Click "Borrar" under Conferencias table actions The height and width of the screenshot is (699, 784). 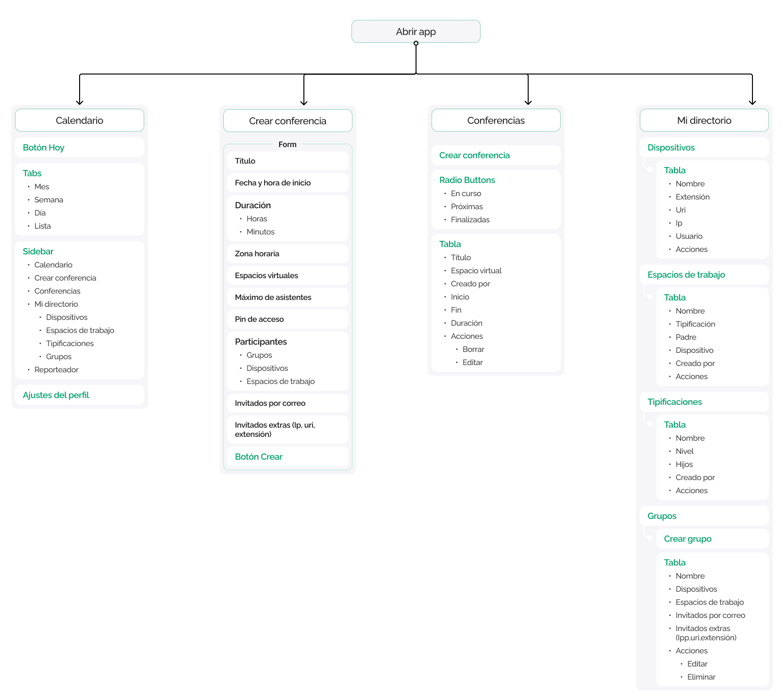coord(473,349)
